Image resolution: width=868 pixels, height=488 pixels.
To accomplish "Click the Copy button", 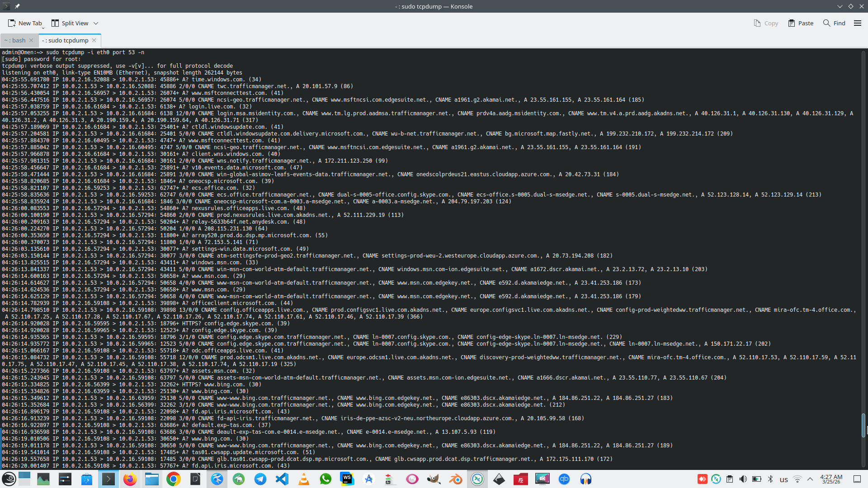I will (766, 23).
